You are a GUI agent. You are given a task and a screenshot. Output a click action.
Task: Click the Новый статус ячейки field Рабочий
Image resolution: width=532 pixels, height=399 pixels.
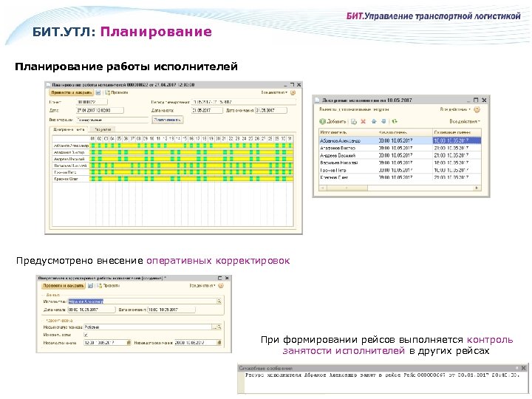coord(148,327)
